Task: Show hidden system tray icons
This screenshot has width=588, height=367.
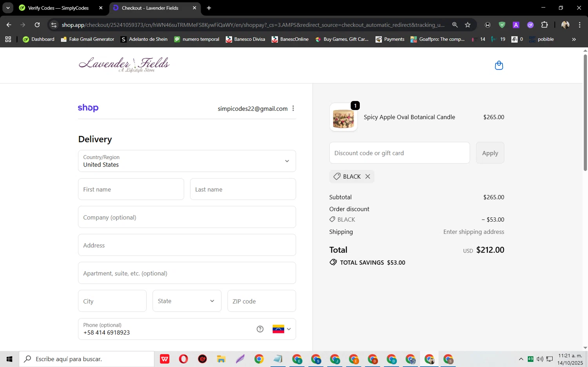Action: (521, 359)
